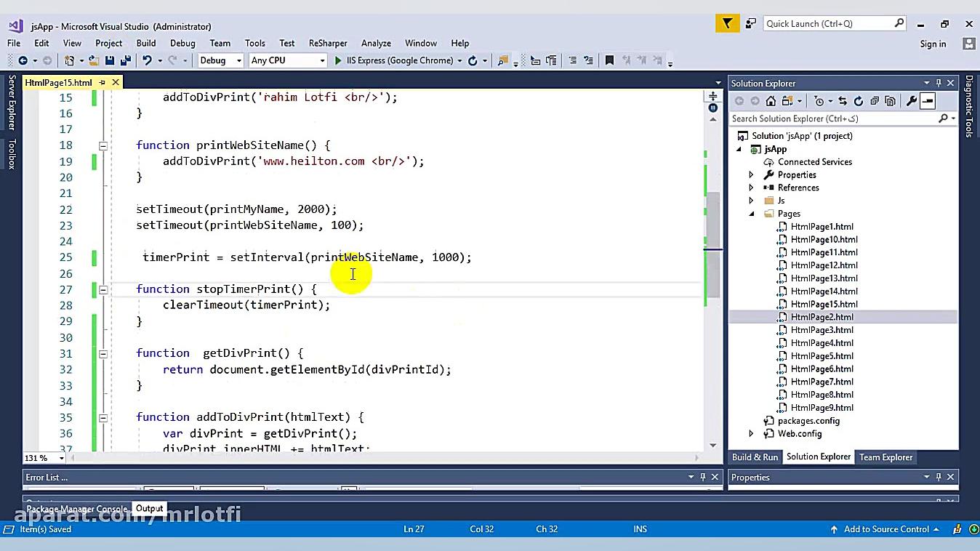The height and width of the screenshot is (551, 980).
Task: Click the Quick Launch search box
Action: tap(835, 24)
